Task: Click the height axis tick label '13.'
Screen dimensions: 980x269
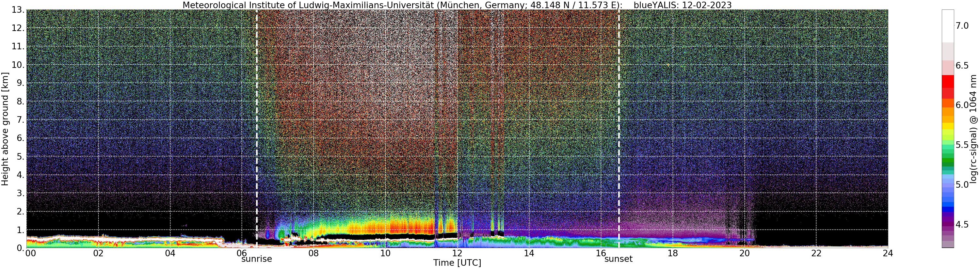Action: tap(18, 10)
